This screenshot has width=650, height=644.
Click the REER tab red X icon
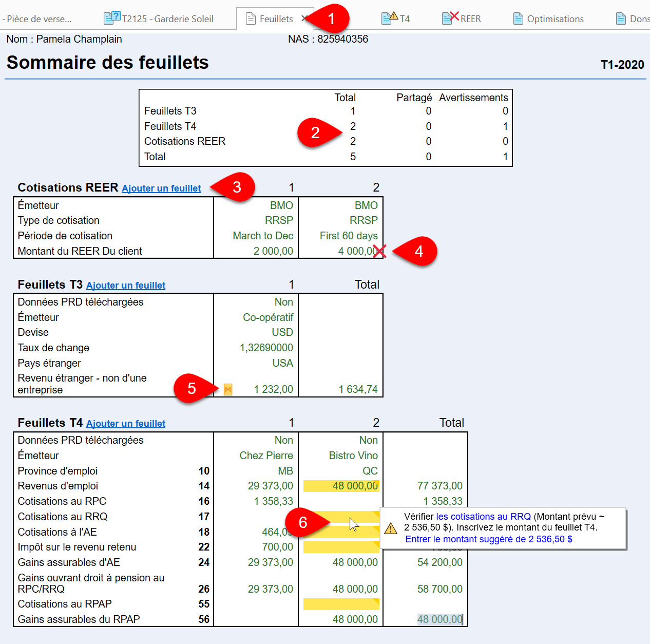[x=454, y=16]
